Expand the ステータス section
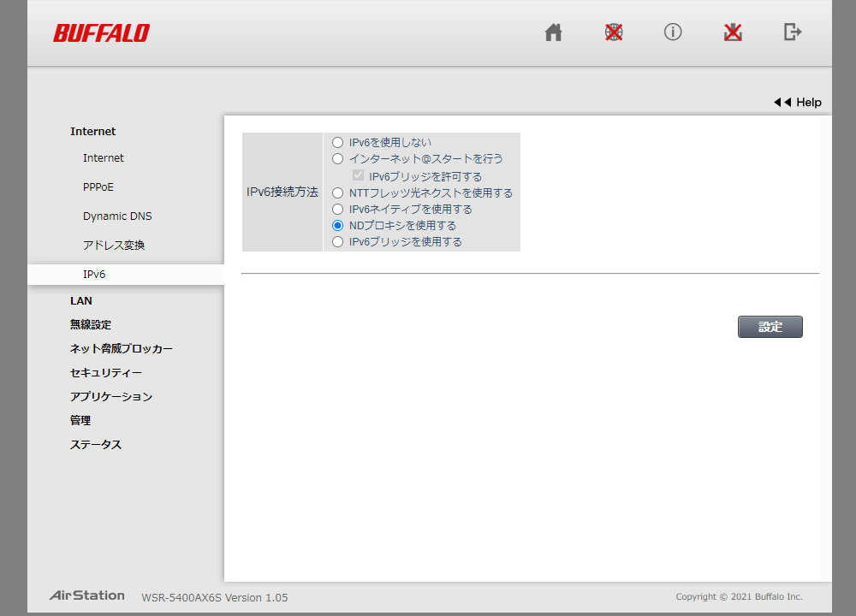This screenshot has height=616, width=856. point(96,445)
